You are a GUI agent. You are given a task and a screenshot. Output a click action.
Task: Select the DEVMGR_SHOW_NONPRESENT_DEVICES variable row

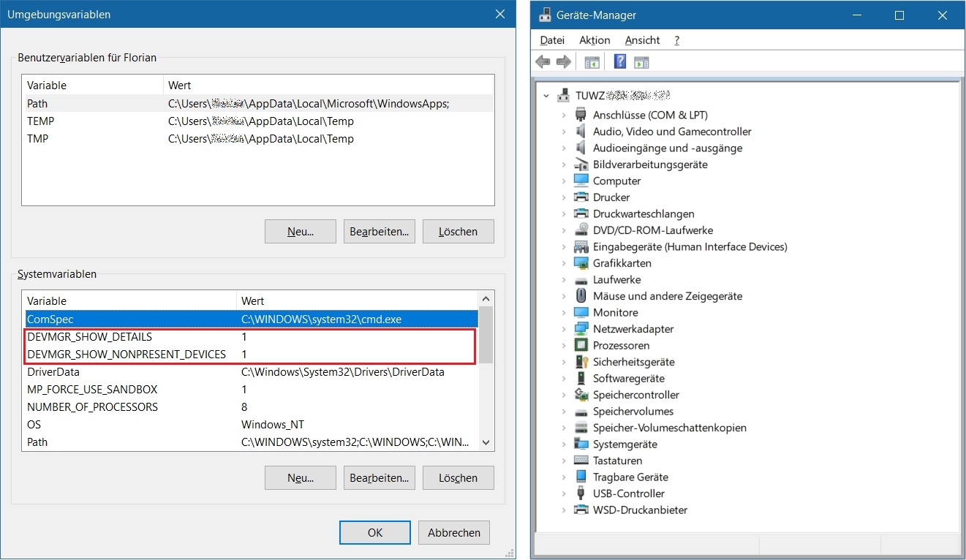pyautogui.click(x=127, y=355)
